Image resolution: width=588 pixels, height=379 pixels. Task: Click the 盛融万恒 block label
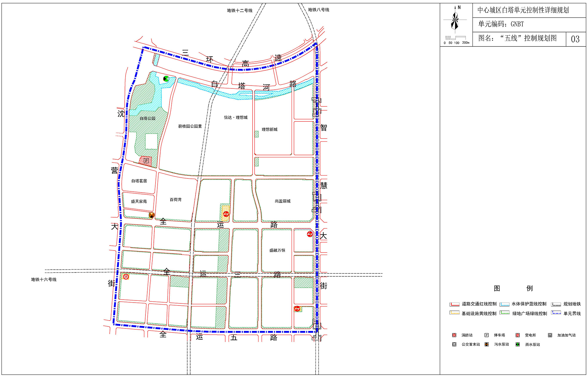[x=277, y=251]
